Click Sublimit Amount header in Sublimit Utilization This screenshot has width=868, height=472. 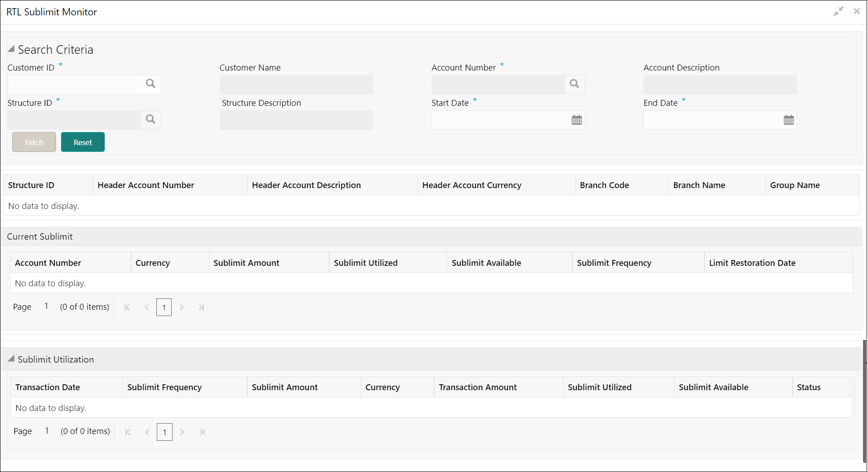coord(304,387)
